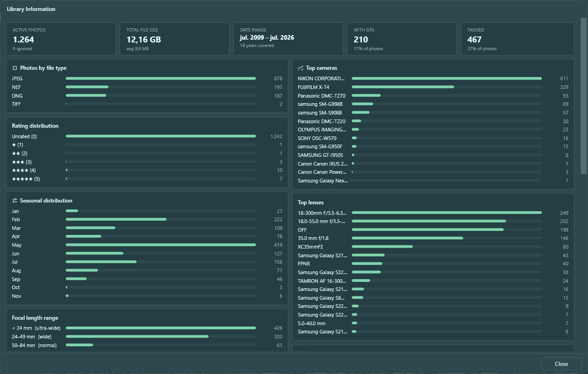Click the "9 ignored" note under Active Photos
This screenshot has height=374, width=588.
click(x=22, y=49)
